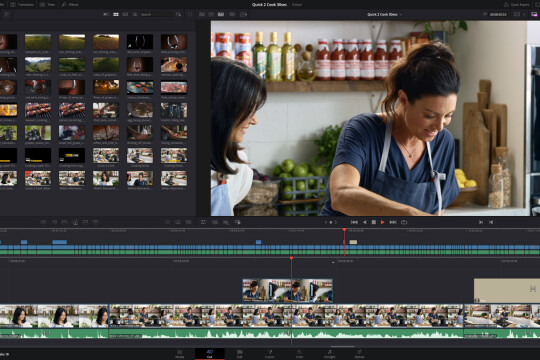Switch to the Edit page
The height and width of the screenshot is (360, 540).
[239, 354]
